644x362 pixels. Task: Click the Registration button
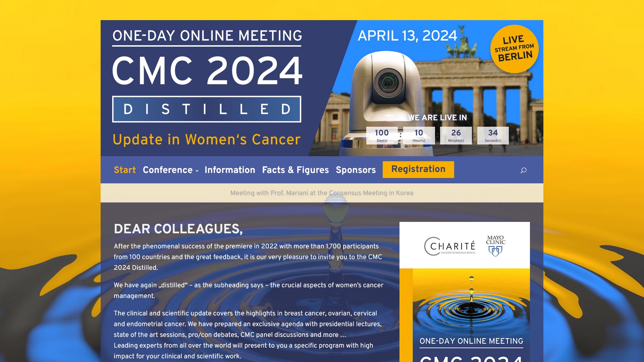418,169
